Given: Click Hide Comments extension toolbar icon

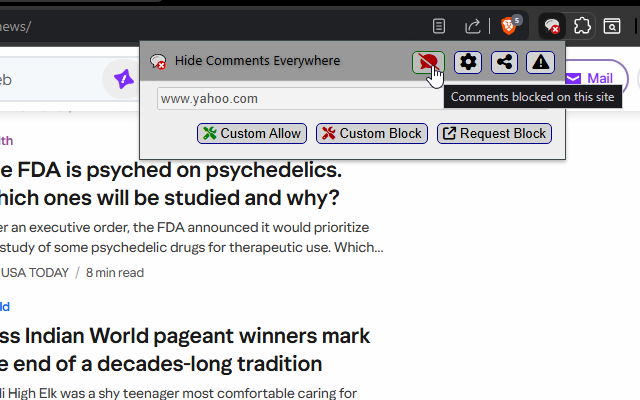Looking at the screenshot, I should (x=552, y=26).
